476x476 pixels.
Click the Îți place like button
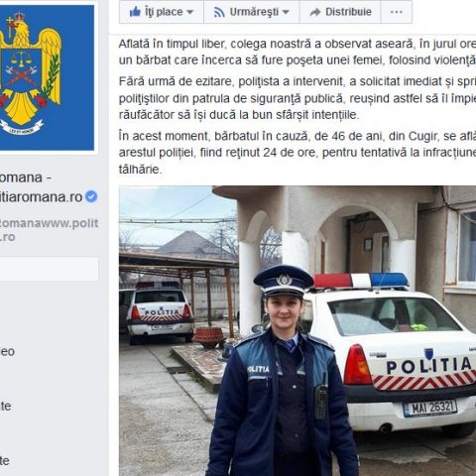point(162,12)
